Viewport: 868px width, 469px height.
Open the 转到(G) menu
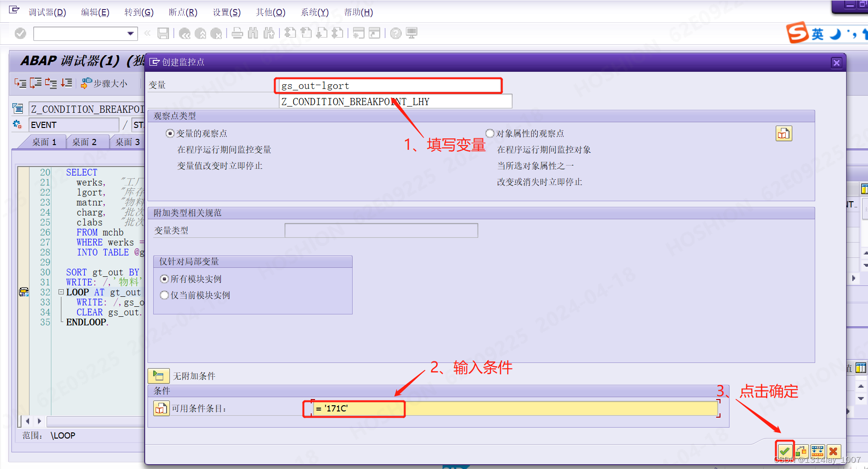(139, 12)
